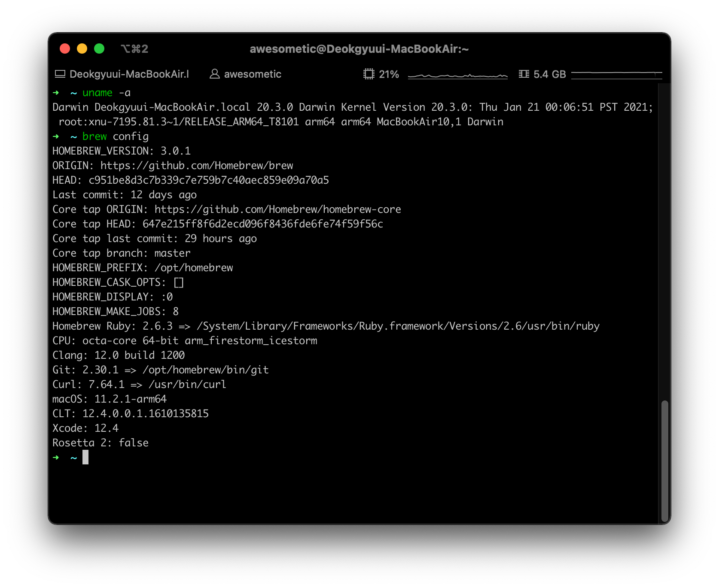The image size is (719, 588).
Task: Click the Deokgyuui-MacBookAir.l hostname status text
Action: coord(129,74)
